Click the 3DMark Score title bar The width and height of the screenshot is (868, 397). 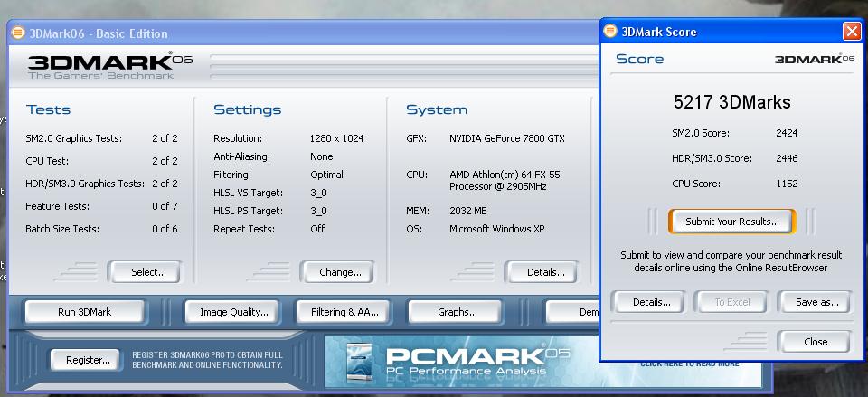coord(731,32)
